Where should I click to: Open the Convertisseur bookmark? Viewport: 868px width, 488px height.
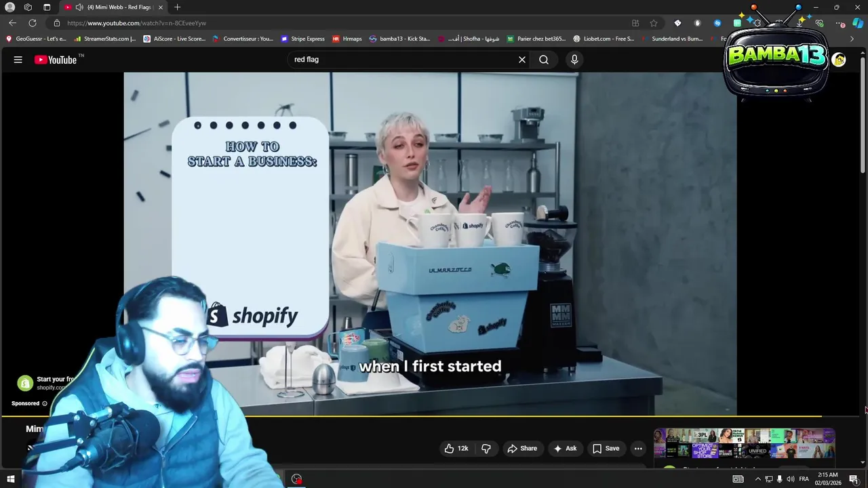coord(243,39)
